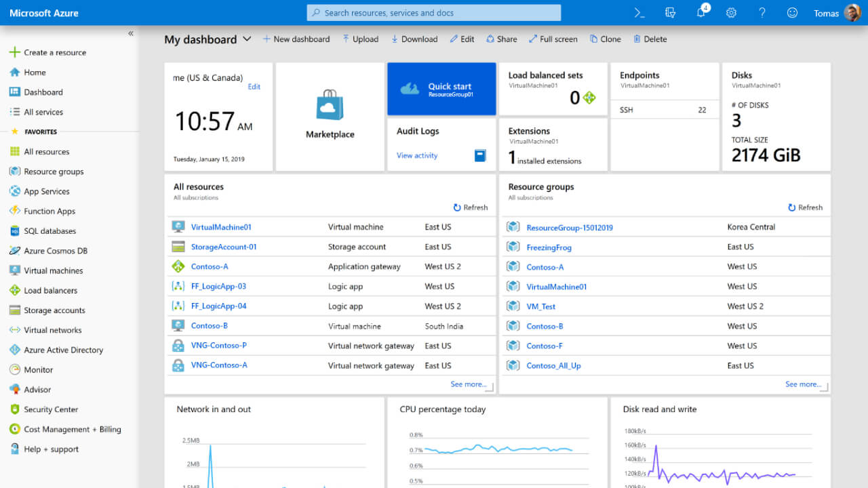Click Edit link on the clock tile
Image resolution: width=868 pixels, height=488 pixels.
254,87
